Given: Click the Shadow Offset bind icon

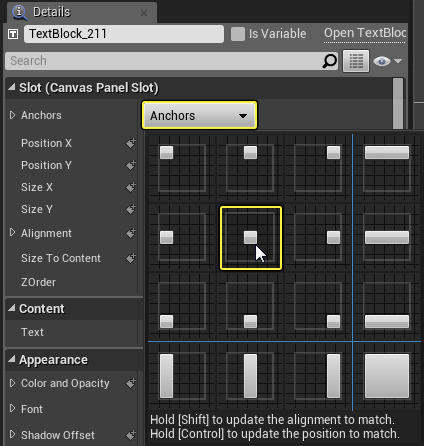Looking at the screenshot, I should [x=131, y=435].
